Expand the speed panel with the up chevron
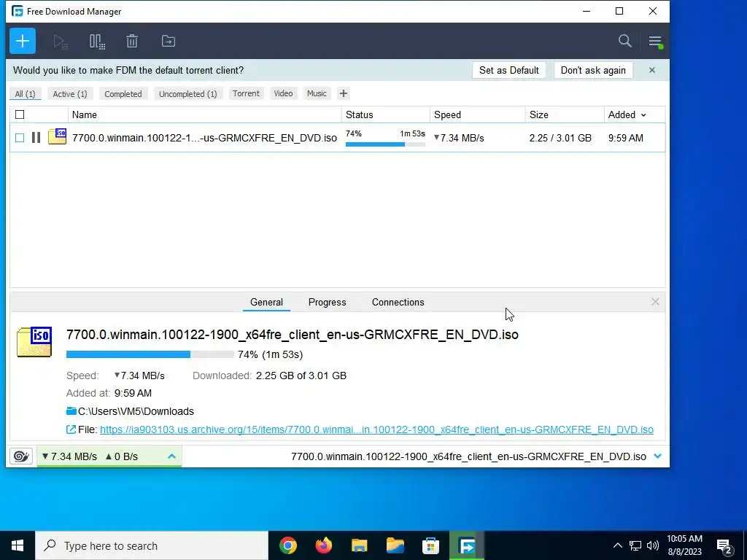The height and width of the screenshot is (560, 747). pyautogui.click(x=171, y=456)
